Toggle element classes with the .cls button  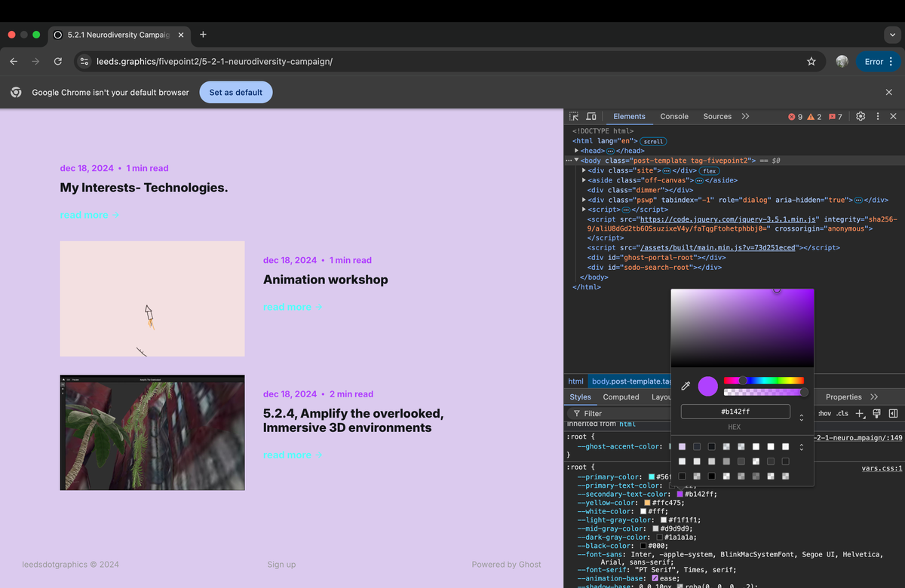coord(842,413)
